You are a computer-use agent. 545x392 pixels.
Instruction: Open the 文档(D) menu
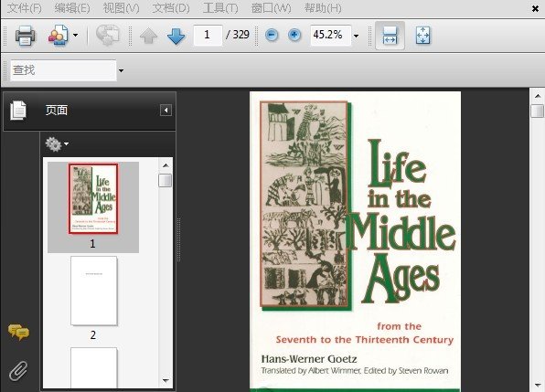pos(171,8)
